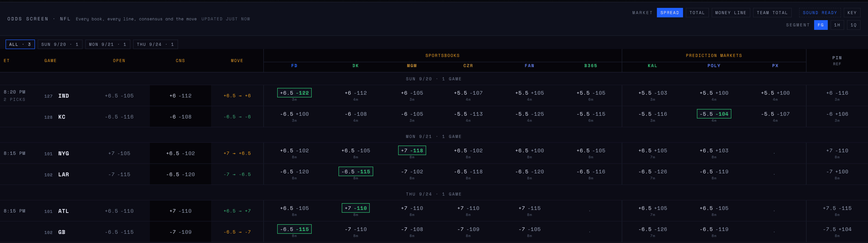Screen dimensions: 868x243
Task: Click NYG opening line +7 -105
Action: 119,153
